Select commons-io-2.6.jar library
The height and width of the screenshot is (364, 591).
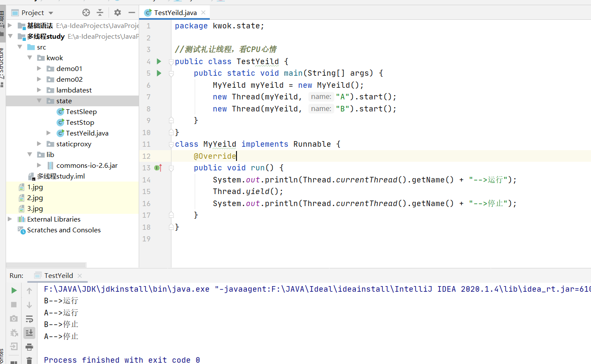pyautogui.click(x=82, y=165)
